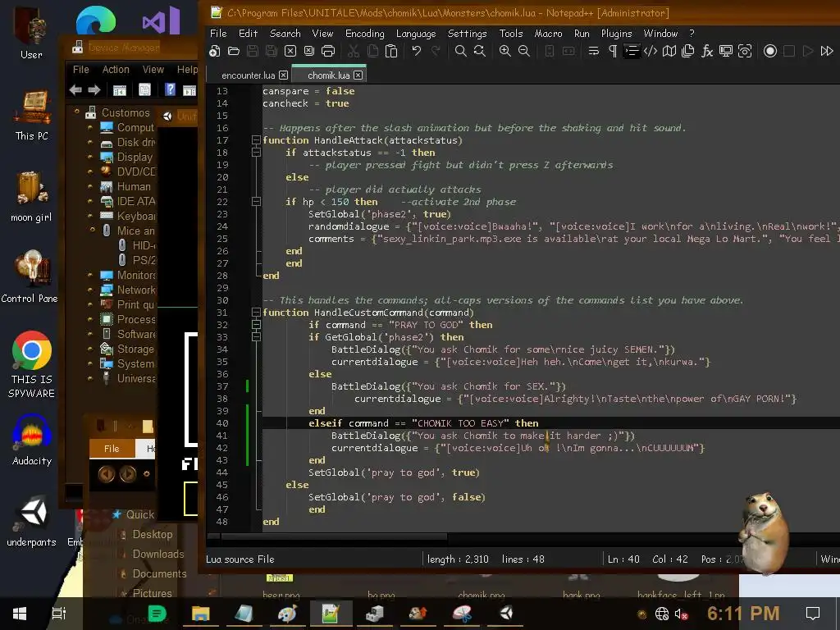Close the chomik.lua tab

tap(358, 75)
